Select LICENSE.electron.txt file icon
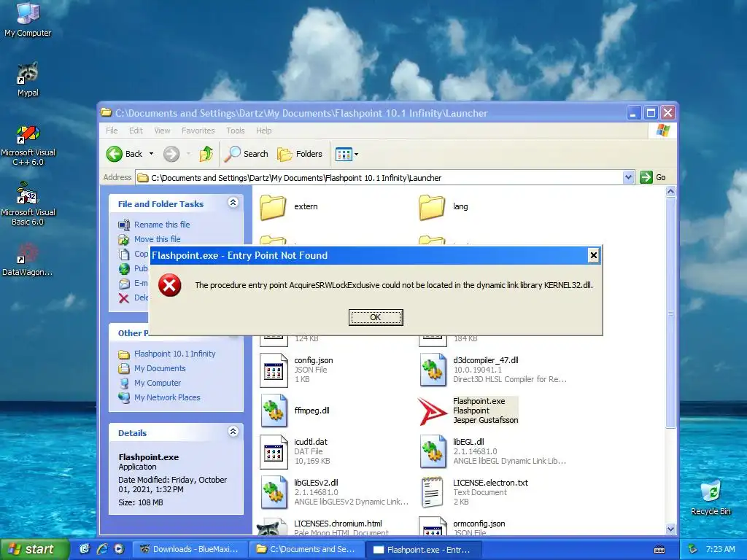The image size is (747, 560). (x=432, y=492)
